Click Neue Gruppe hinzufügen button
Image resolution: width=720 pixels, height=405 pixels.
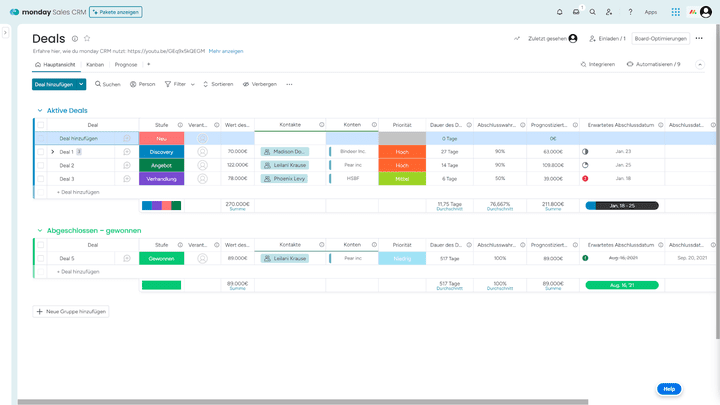[71, 312]
